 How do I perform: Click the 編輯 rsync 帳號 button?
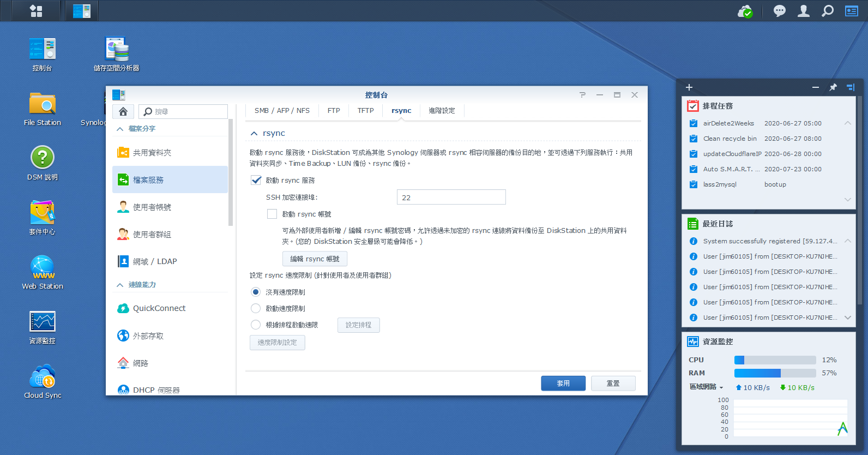point(315,259)
